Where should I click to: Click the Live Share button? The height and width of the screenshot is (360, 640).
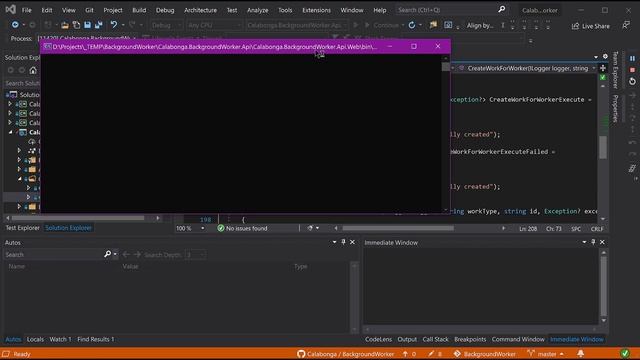pos(591,26)
